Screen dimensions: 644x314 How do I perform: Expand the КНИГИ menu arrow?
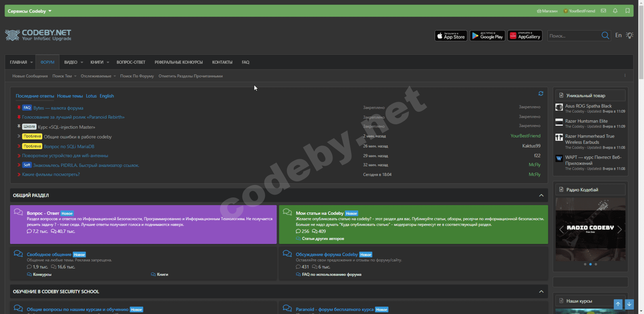point(108,62)
